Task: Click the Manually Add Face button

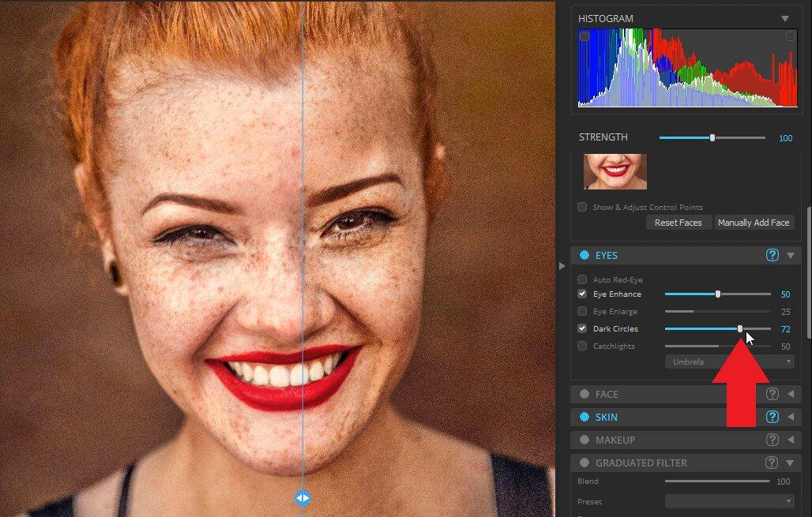Action: [754, 222]
